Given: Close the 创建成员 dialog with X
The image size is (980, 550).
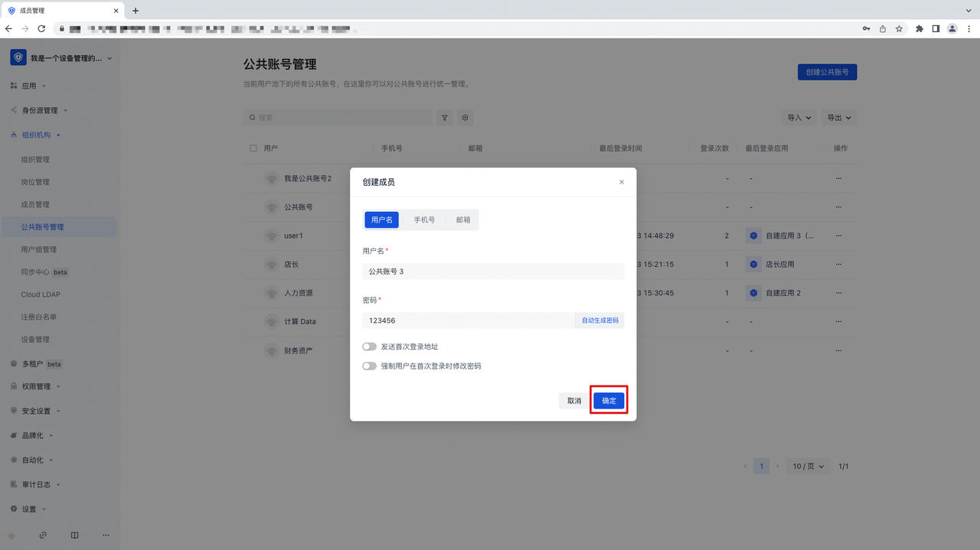Looking at the screenshot, I should 621,182.
